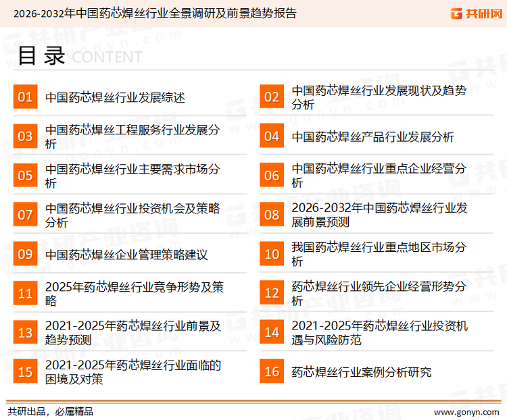Open the www.gonyn.com website link

pos(466,411)
